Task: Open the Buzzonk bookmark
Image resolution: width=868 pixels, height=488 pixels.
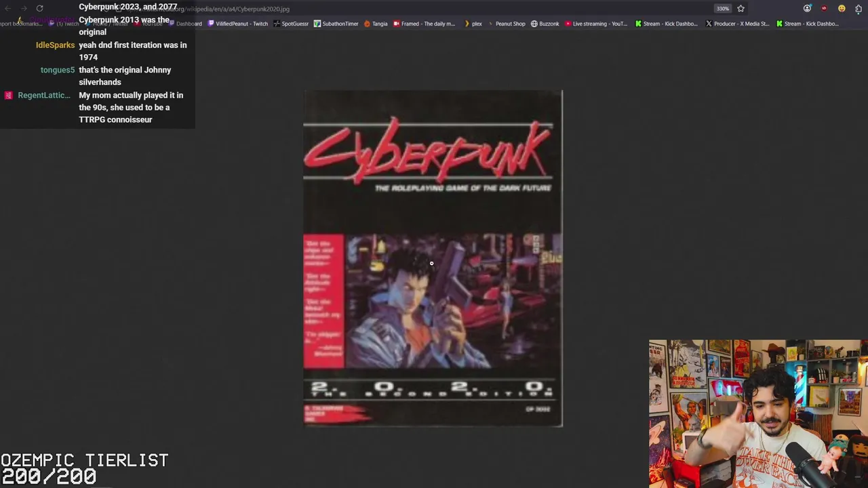Action: pos(545,24)
